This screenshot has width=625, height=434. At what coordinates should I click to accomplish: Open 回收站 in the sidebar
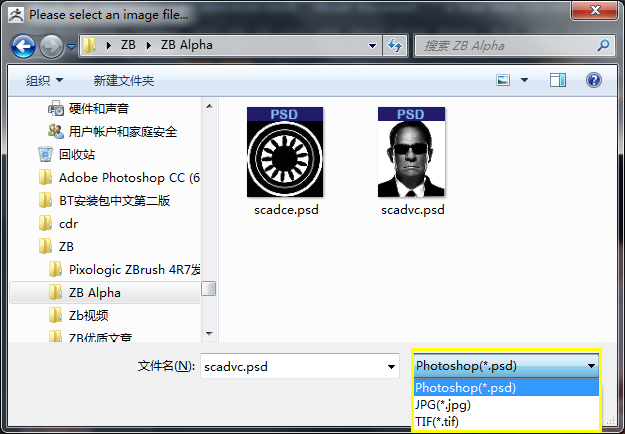(x=77, y=154)
